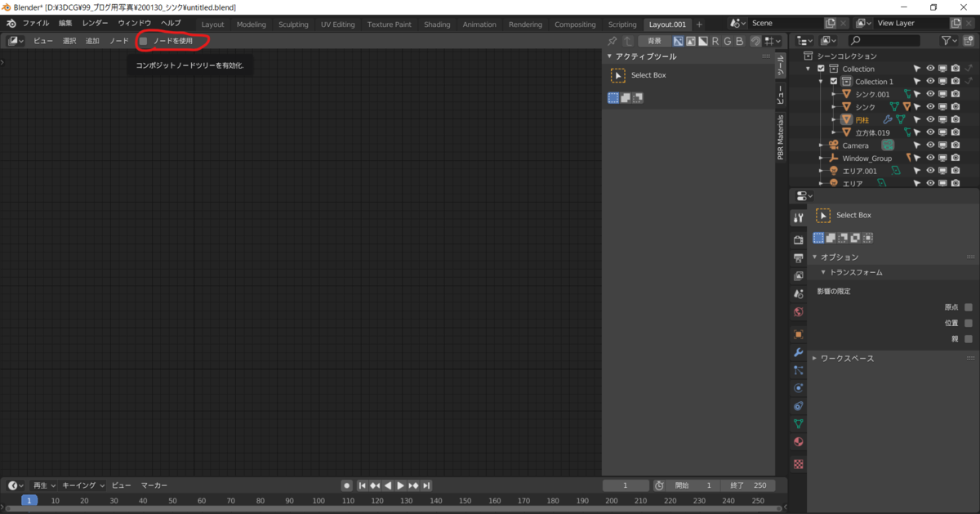
Task: Click the Blender logo icon
Action: pyautogui.click(x=11, y=24)
